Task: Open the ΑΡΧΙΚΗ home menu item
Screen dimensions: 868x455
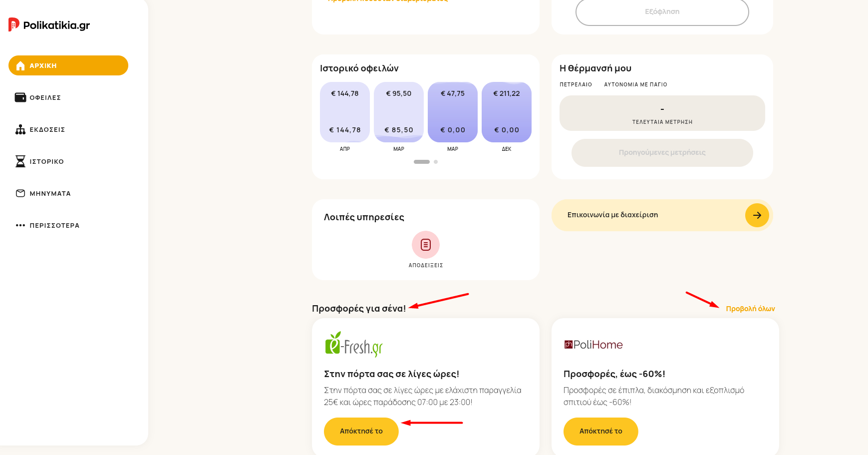Action: pyautogui.click(x=68, y=65)
